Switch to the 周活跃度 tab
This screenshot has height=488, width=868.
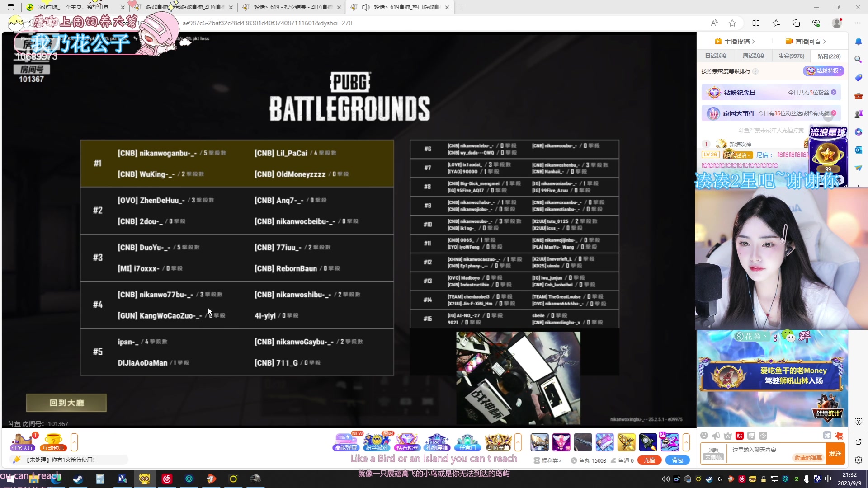pos(753,56)
